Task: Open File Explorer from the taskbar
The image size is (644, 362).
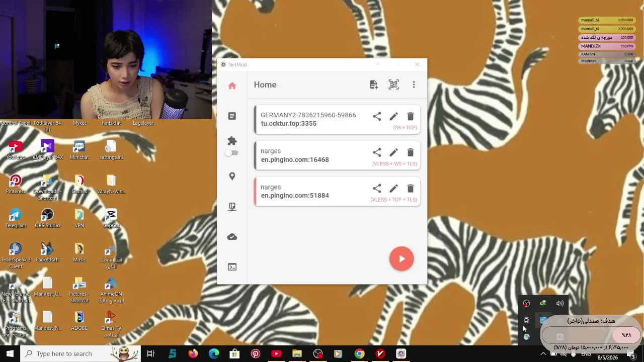Action: 297,353
